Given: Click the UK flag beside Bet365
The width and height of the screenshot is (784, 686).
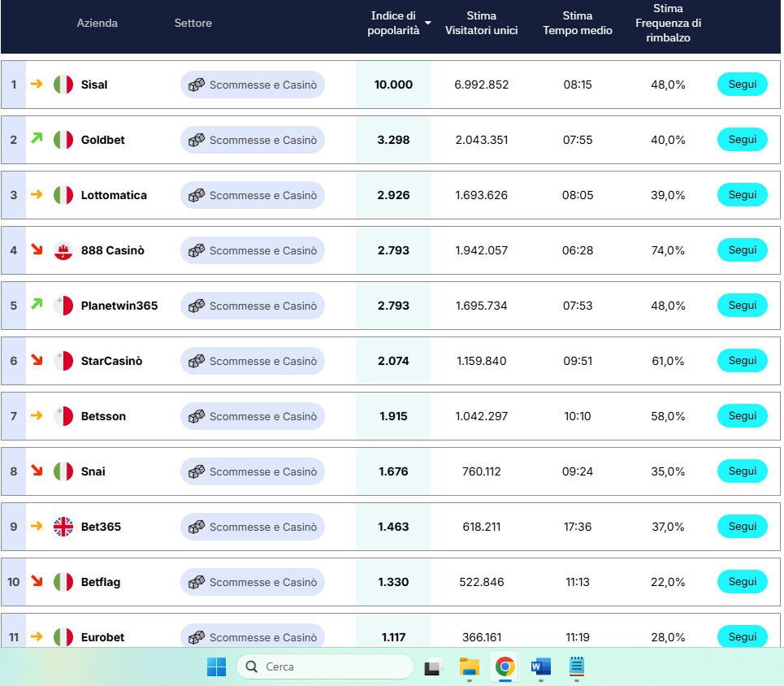Looking at the screenshot, I should 63,527.
